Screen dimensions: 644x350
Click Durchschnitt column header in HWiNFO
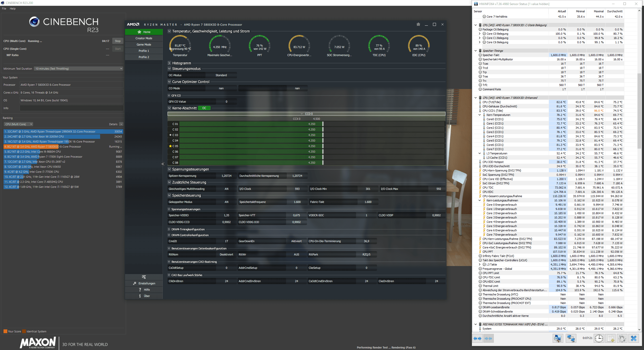[x=615, y=11]
